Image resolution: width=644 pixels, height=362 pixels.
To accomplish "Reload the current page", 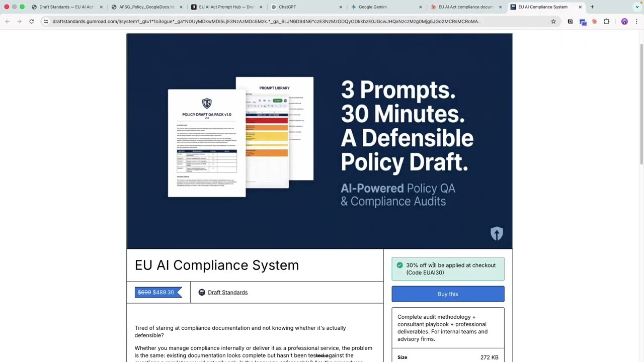I will click(31, 22).
